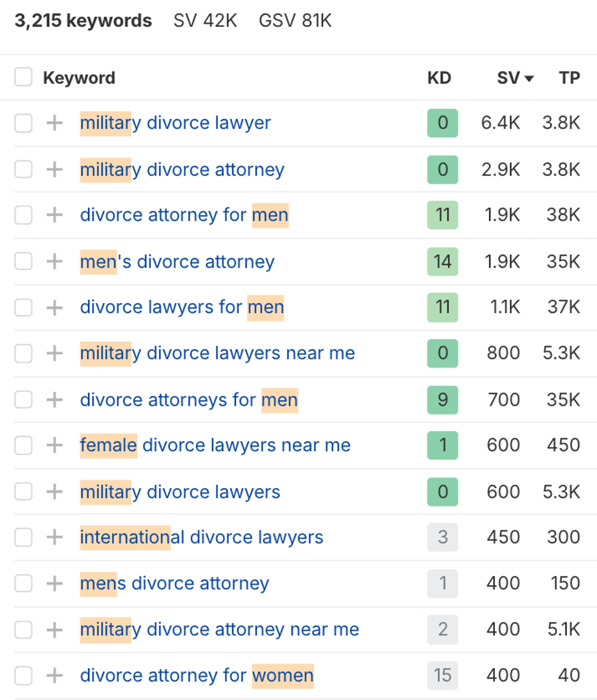Click plus icon for divorce attorney for women

tap(54, 675)
